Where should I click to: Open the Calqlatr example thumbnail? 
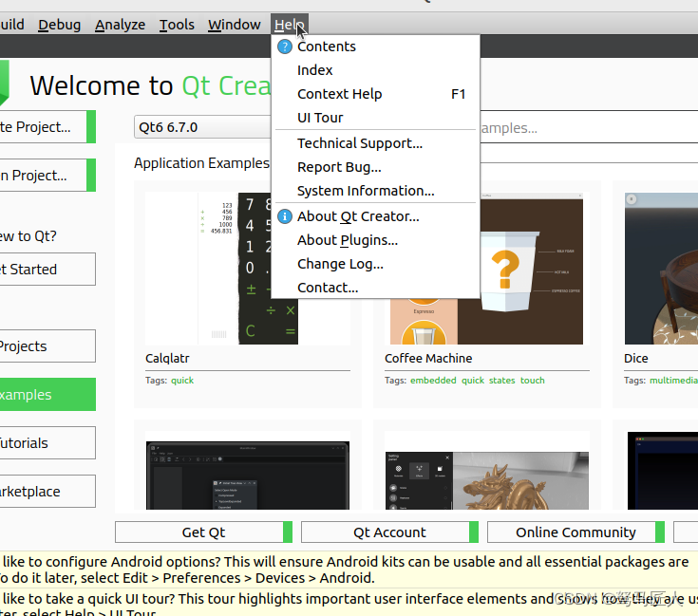coord(221,269)
